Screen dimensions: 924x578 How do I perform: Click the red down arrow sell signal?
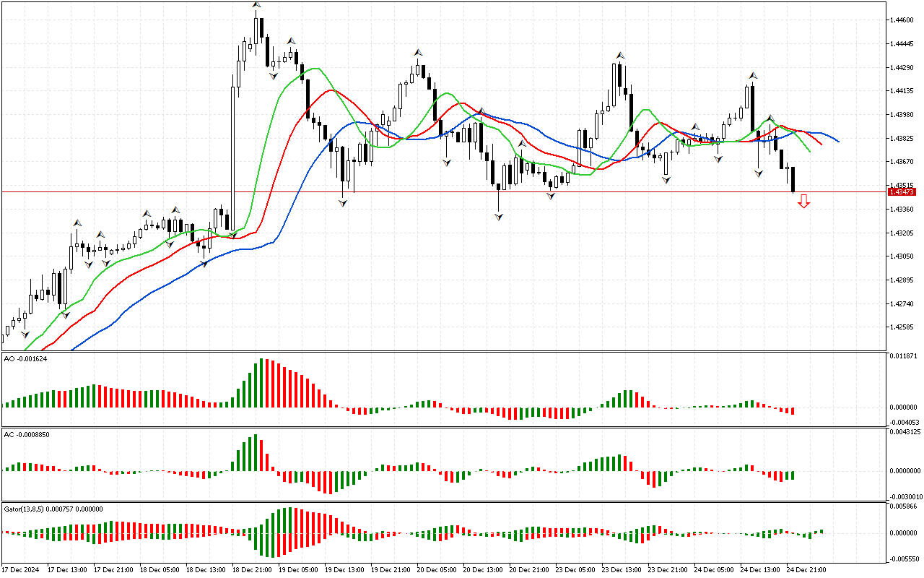tap(803, 202)
